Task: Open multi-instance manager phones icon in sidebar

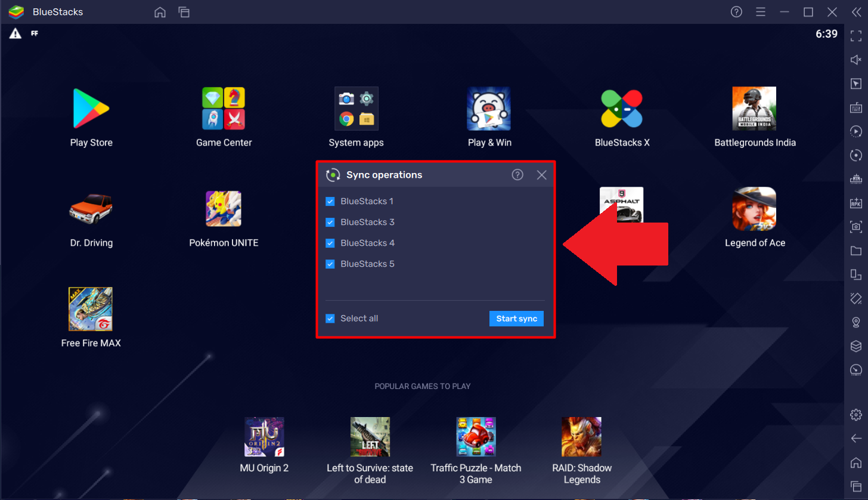Action: click(856, 274)
